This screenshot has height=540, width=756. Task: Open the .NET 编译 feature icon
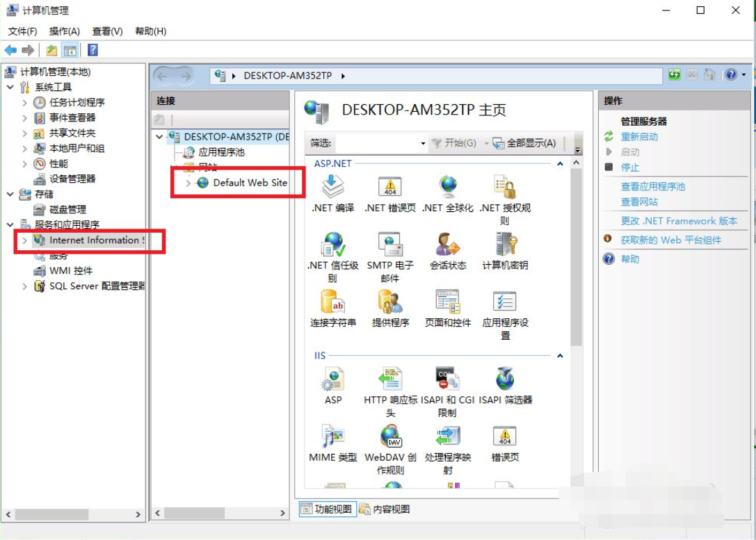click(332, 187)
